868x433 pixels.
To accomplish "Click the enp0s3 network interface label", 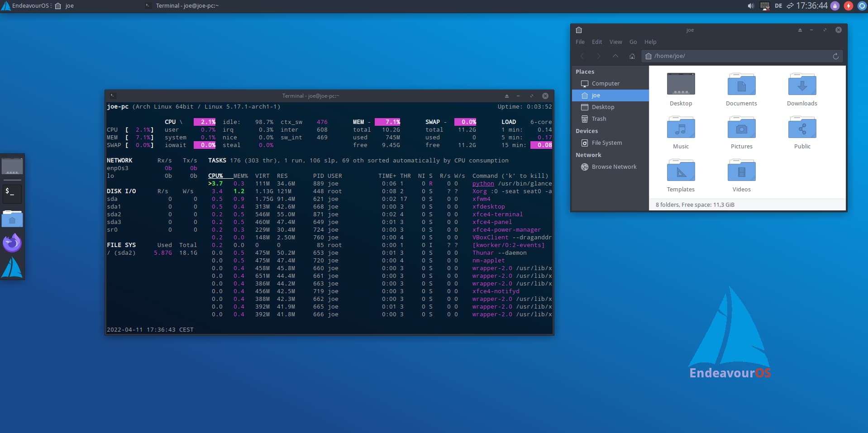I will (x=117, y=168).
